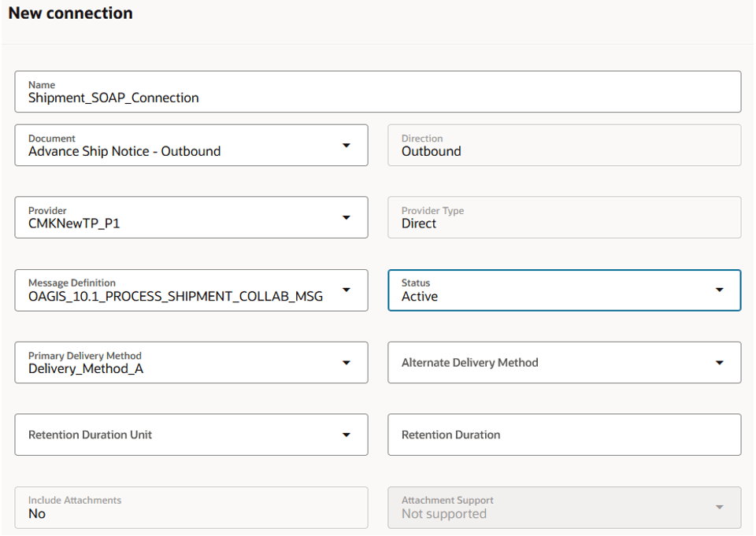This screenshot has width=756, height=536.
Task: Click the Document dropdown arrow icon
Action: [346, 146]
